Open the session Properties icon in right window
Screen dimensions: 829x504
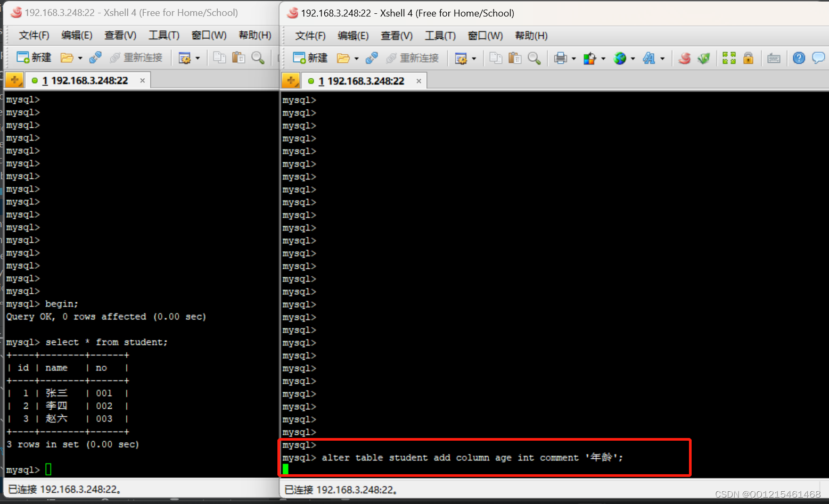point(461,58)
